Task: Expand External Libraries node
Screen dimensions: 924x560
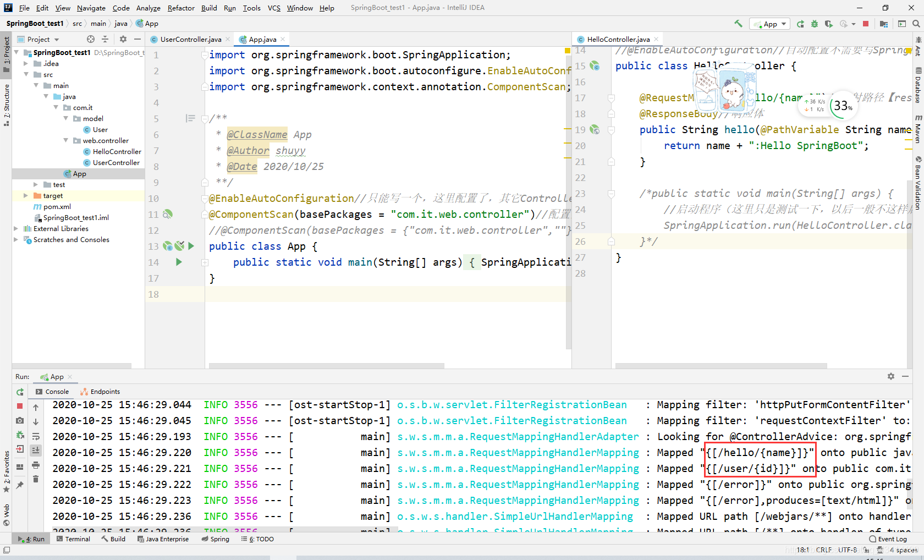Action: 16,228
